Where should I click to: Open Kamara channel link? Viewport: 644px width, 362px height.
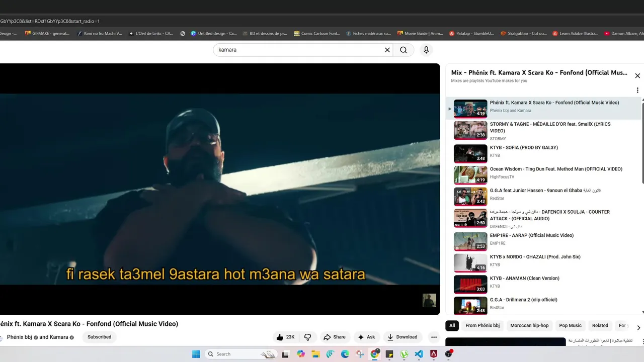pyautogui.click(x=59, y=337)
